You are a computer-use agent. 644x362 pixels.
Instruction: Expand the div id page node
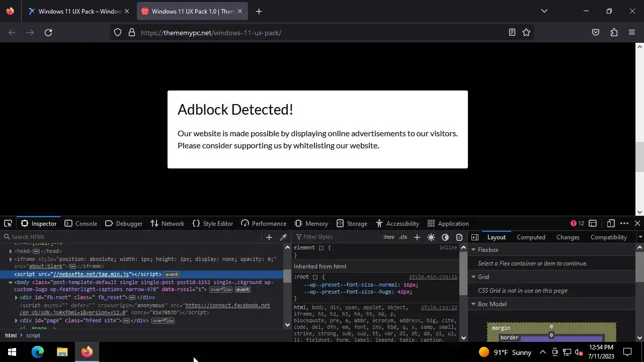click(x=16, y=320)
